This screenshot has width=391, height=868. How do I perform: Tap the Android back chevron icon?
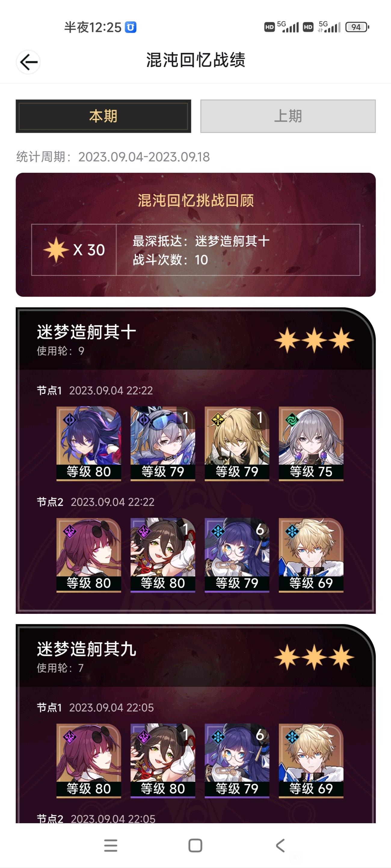click(x=280, y=845)
